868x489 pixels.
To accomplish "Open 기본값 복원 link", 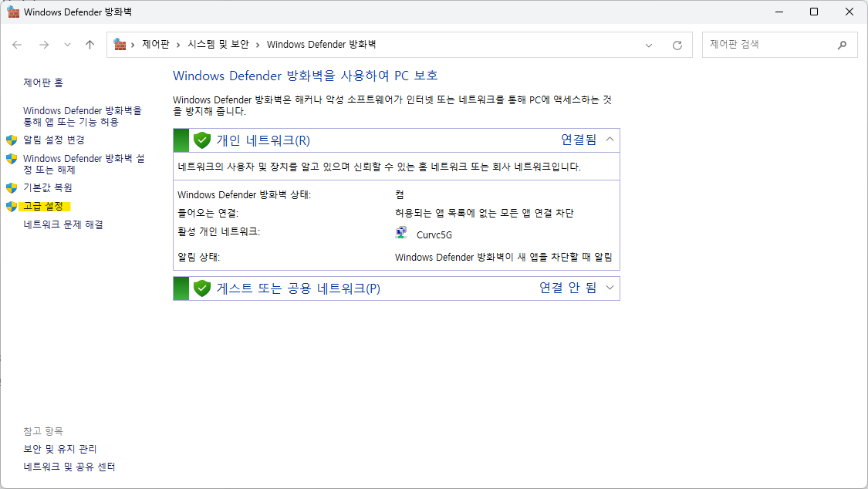I will pyautogui.click(x=48, y=187).
